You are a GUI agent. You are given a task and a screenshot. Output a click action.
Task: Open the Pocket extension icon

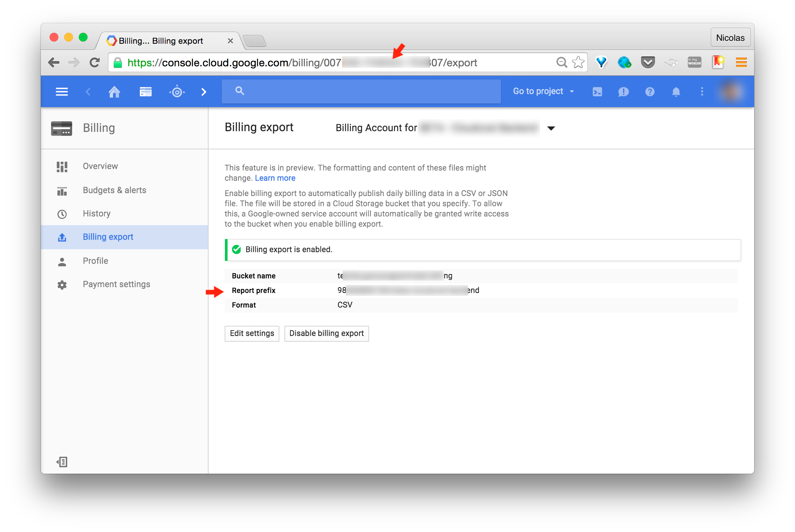coord(648,62)
